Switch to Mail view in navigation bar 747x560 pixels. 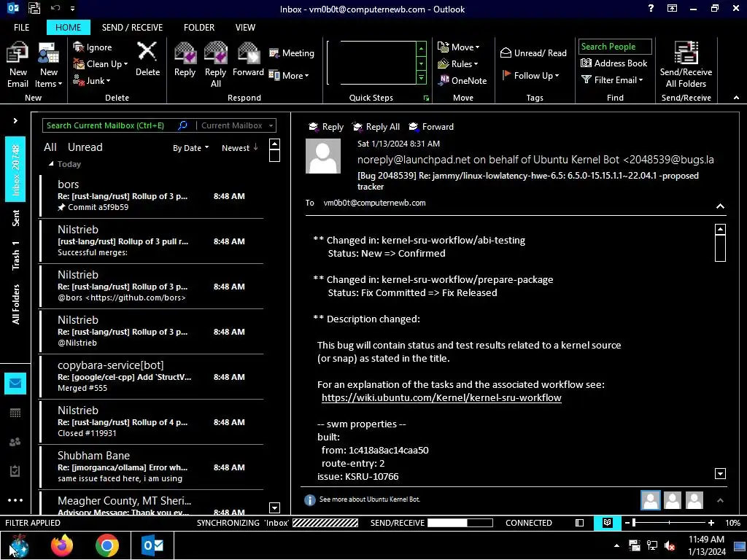pos(15,384)
